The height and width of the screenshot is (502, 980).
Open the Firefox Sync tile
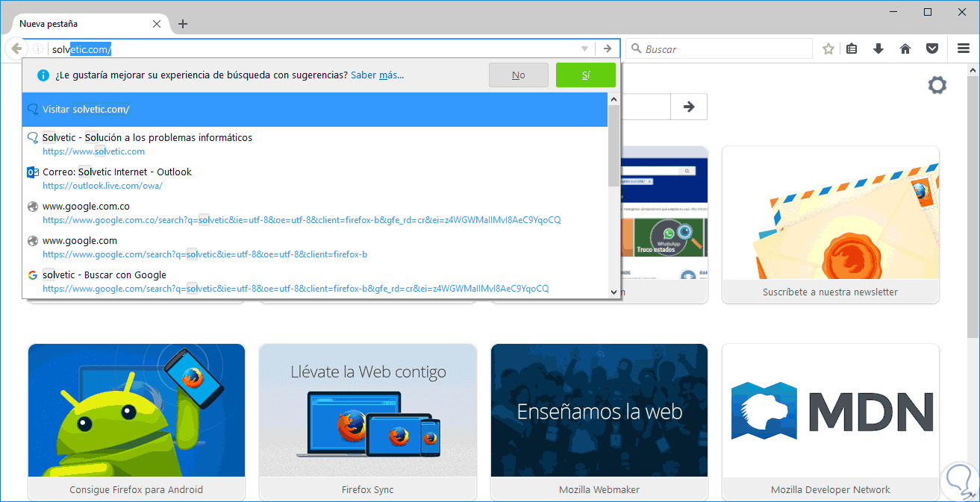368,422
